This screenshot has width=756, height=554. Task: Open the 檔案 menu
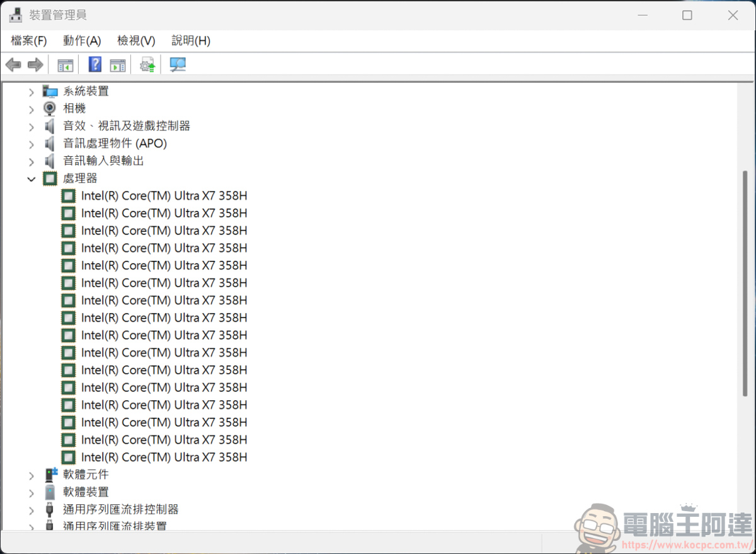click(x=28, y=40)
